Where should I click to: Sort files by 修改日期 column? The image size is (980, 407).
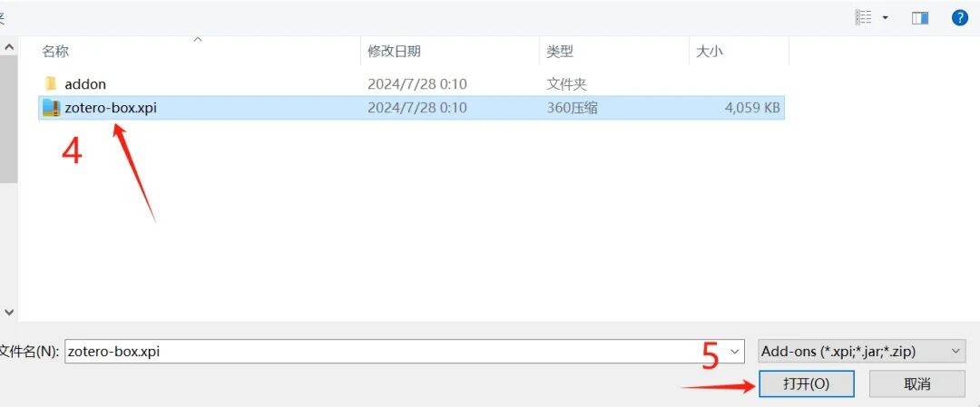click(x=394, y=51)
